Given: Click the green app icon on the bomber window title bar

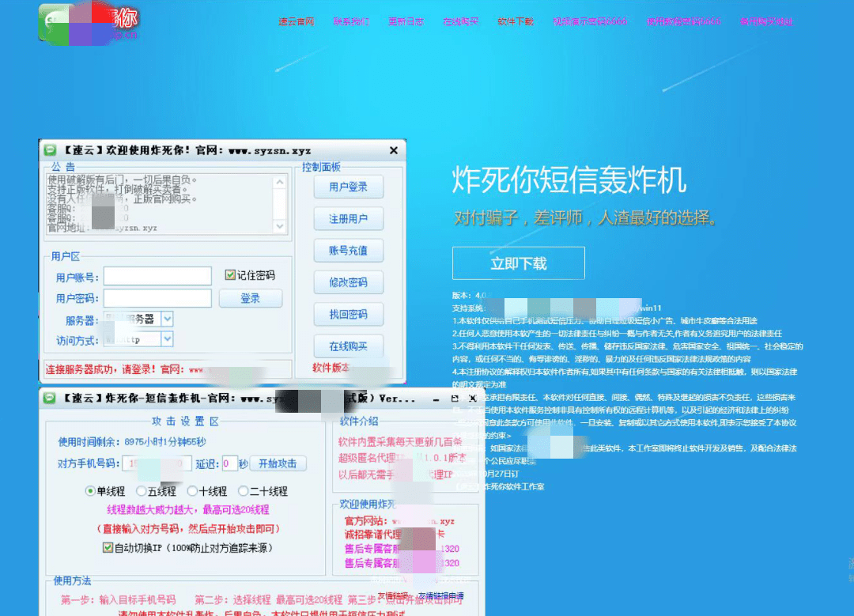Looking at the screenshot, I should click(x=49, y=399).
